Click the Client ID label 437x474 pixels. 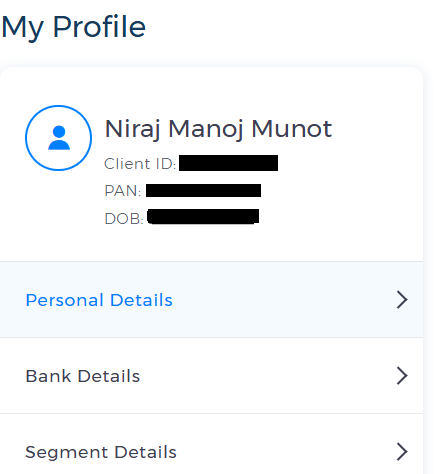pyautogui.click(x=140, y=164)
